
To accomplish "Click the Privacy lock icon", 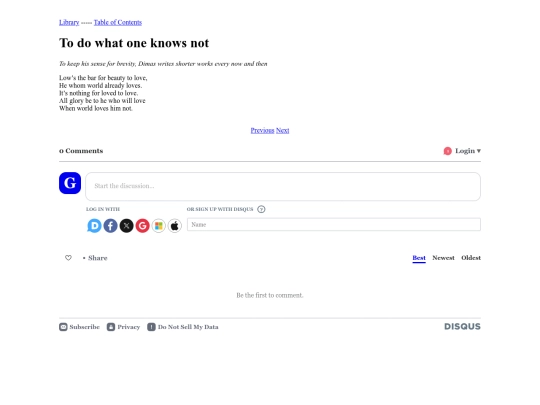I will click(111, 327).
